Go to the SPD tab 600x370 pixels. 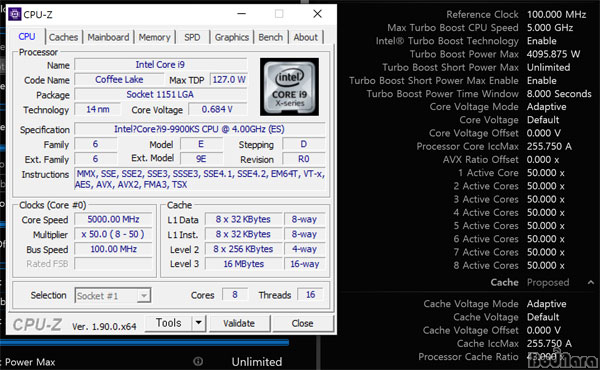(192, 37)
